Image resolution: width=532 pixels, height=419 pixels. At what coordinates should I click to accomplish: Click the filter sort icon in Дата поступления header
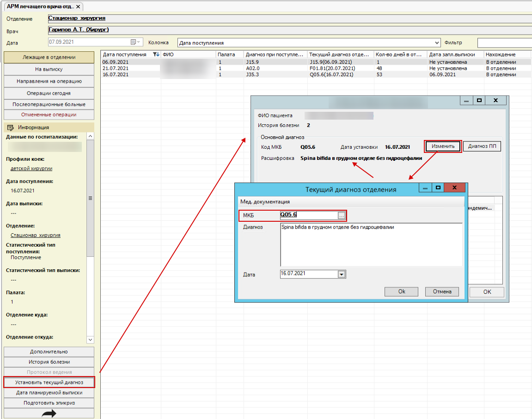point(156,54)
